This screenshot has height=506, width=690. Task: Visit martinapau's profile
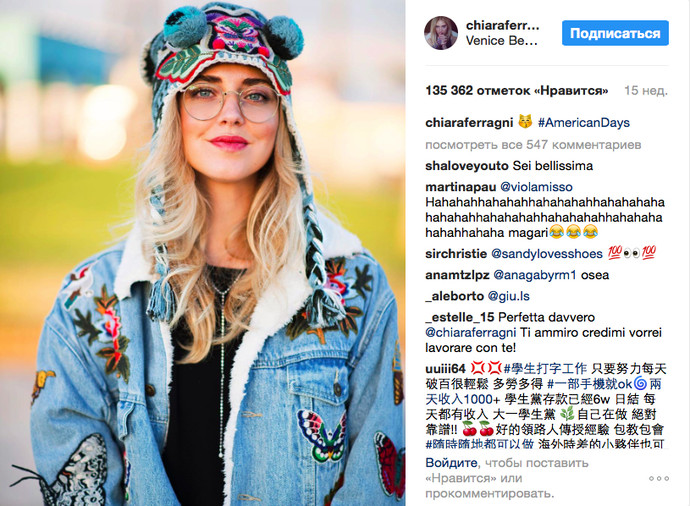(x=461, y=187)
